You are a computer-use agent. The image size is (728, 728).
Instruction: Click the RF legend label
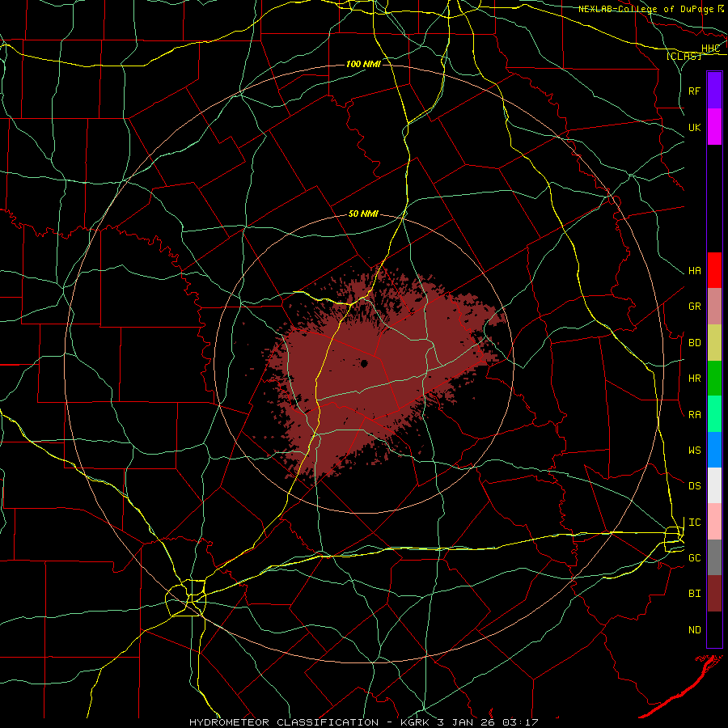click(x=694, y=91)
